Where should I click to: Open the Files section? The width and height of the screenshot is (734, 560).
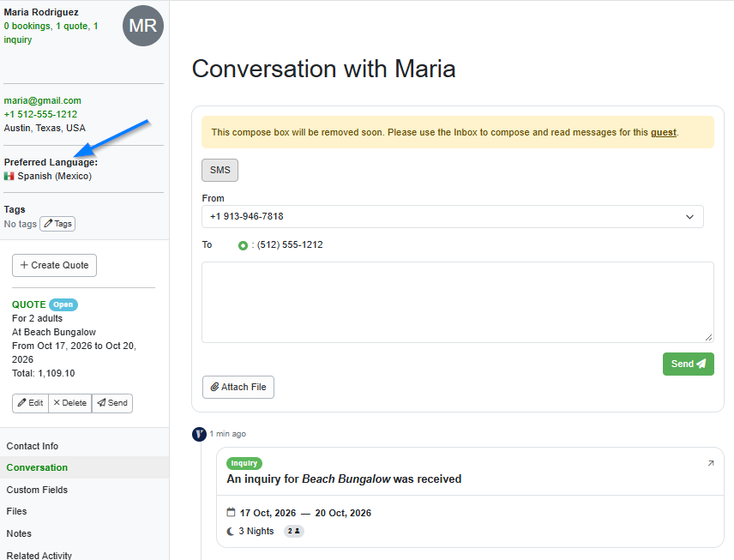(16, 512)
